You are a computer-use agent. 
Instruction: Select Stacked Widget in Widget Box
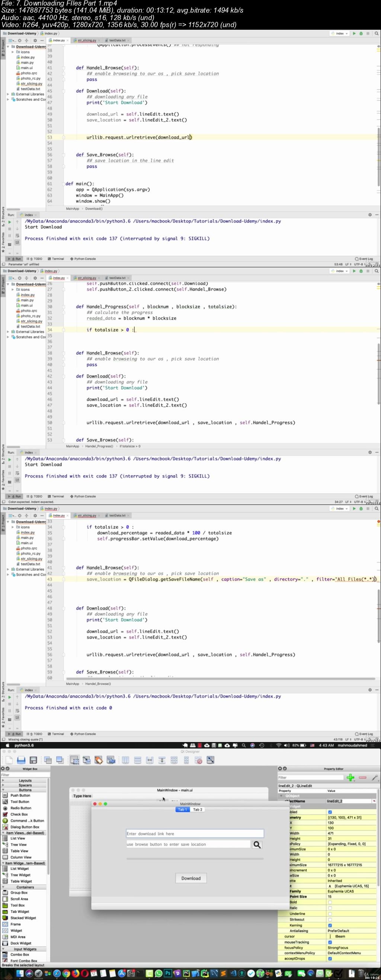pyautogui.click(x=23, y=918)
